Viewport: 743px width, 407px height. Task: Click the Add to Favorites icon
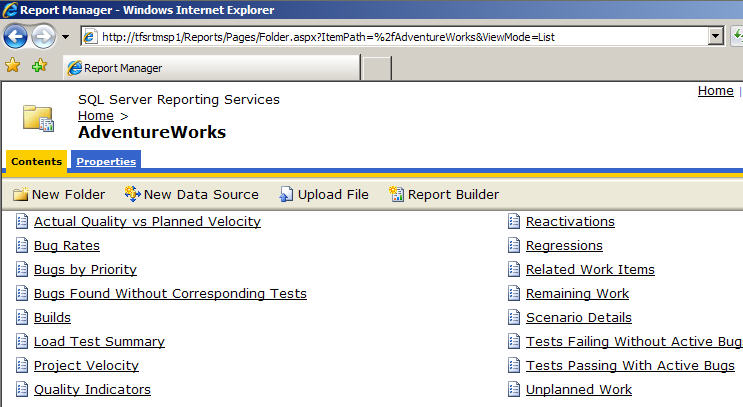click(x=39, y=65)
